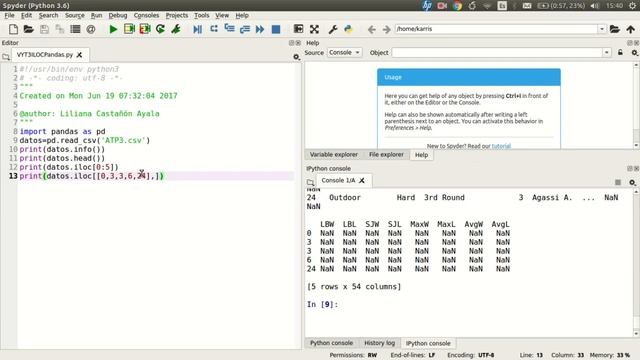The image size is (640, 360).
Task: Open the file list browser icon
Action: pyautogui.click(x=75, y=29)
